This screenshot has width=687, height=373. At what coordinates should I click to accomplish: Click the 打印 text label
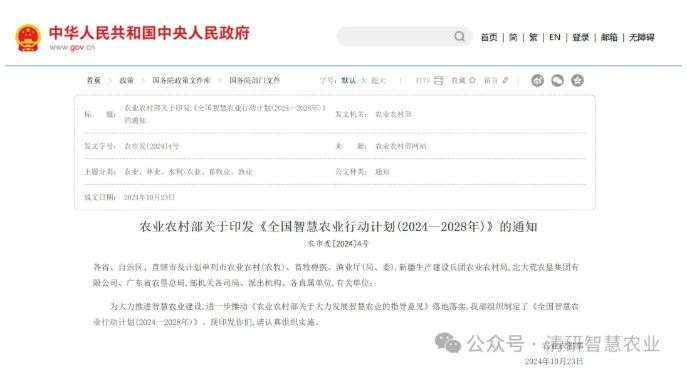coord(423,81)
